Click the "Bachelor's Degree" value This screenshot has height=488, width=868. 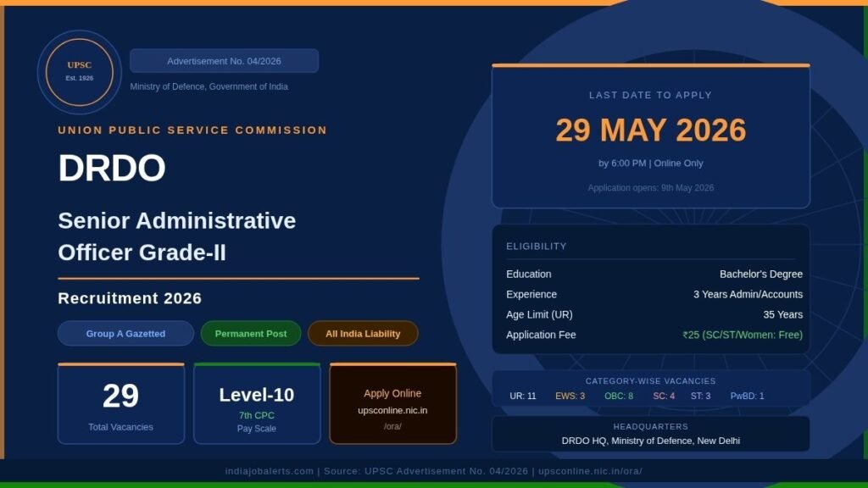tap(761, 274)
